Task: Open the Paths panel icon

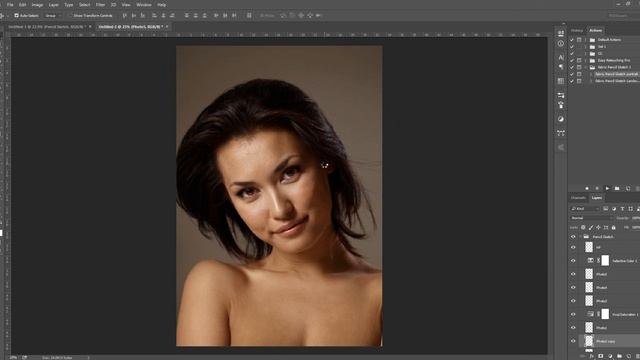Action: click(x=561, y=133)
